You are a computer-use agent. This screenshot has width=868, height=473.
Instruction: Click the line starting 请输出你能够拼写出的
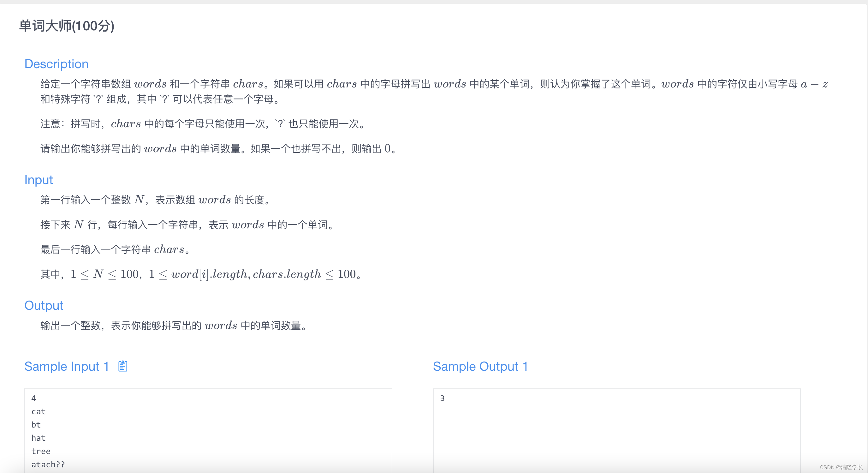click(219, 149)
